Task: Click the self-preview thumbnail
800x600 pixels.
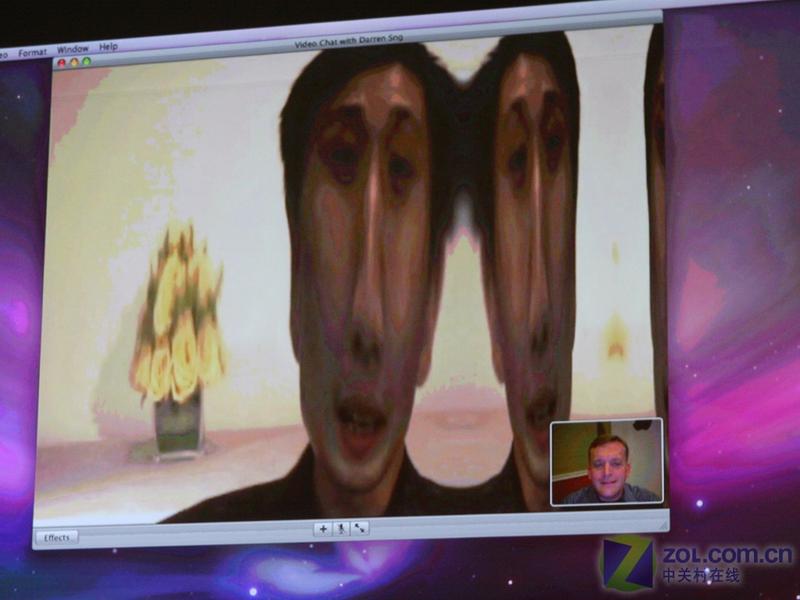Action: tap(607, 462)
